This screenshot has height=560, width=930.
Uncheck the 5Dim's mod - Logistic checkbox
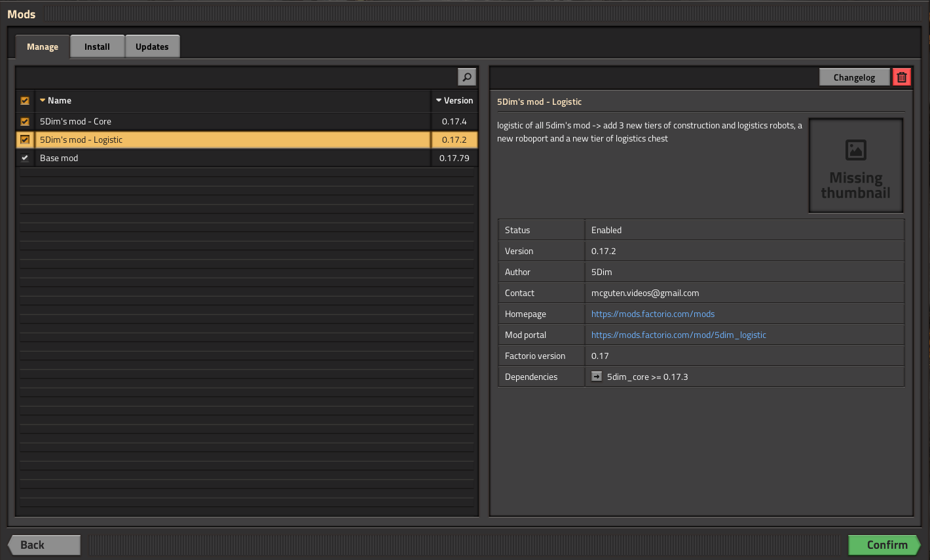pos(25,140)
